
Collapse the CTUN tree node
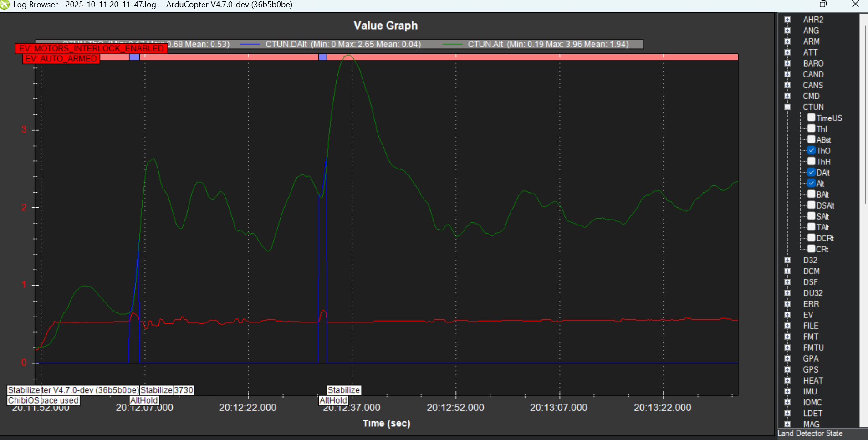(x=787, y=107)
